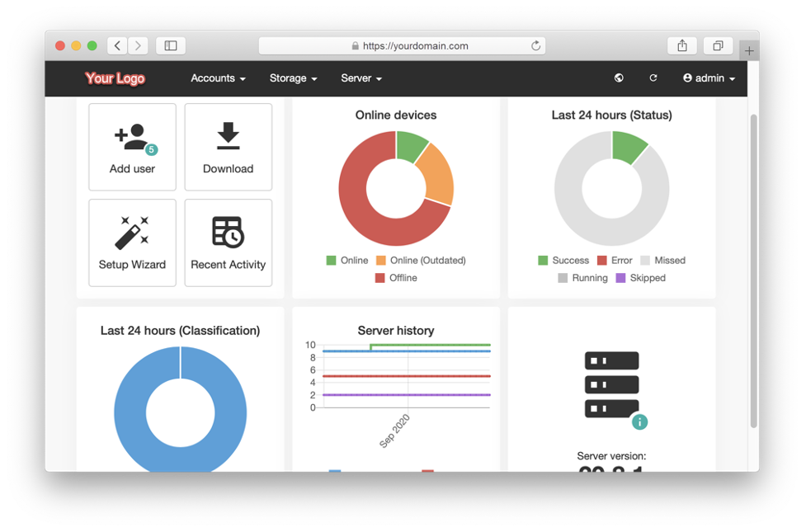Screen dimensions: 806x532
Task: Click the Your Logo home link
Action: click(115, 78)
